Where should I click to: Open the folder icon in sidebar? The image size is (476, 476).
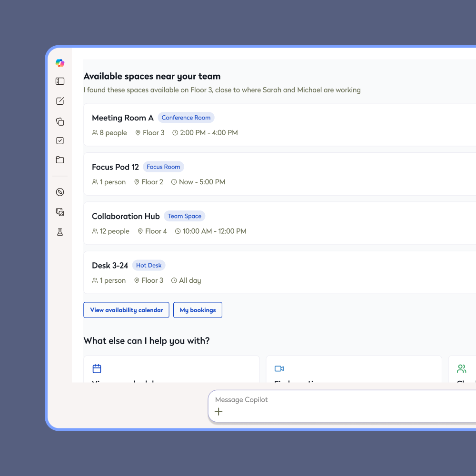click(60, 160)
